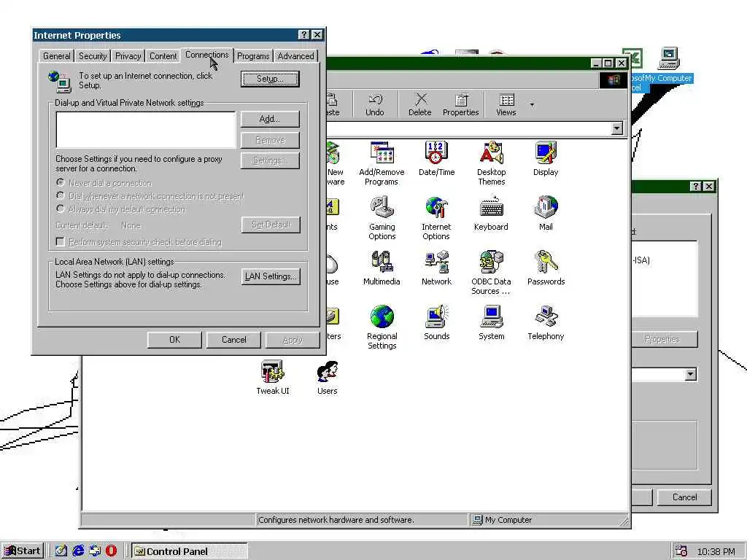
Task: Open Add/Remove Programs in Control Panel
Action: [x=382, y=163]
